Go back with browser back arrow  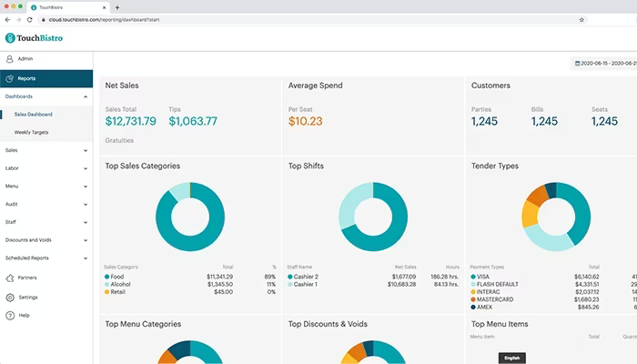coord(7,19)
